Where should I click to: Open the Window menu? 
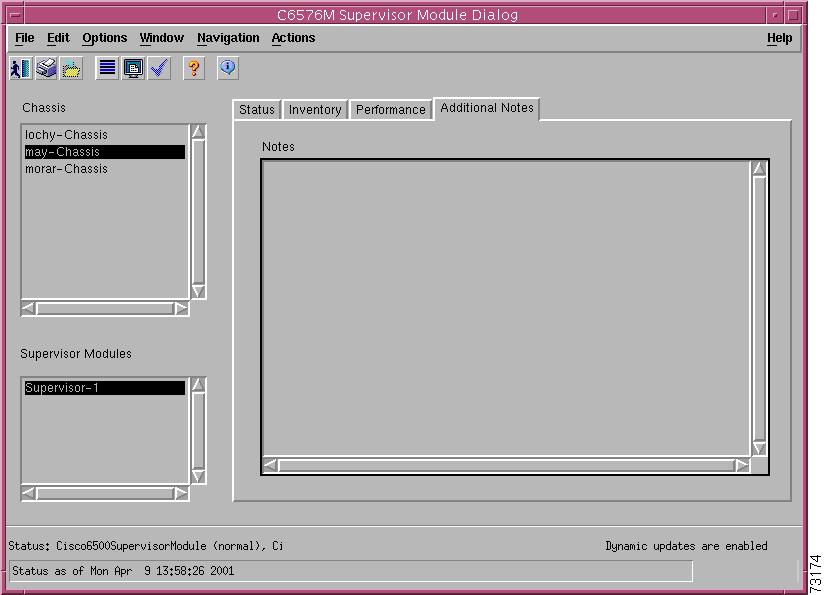click(x=162, y=38)
